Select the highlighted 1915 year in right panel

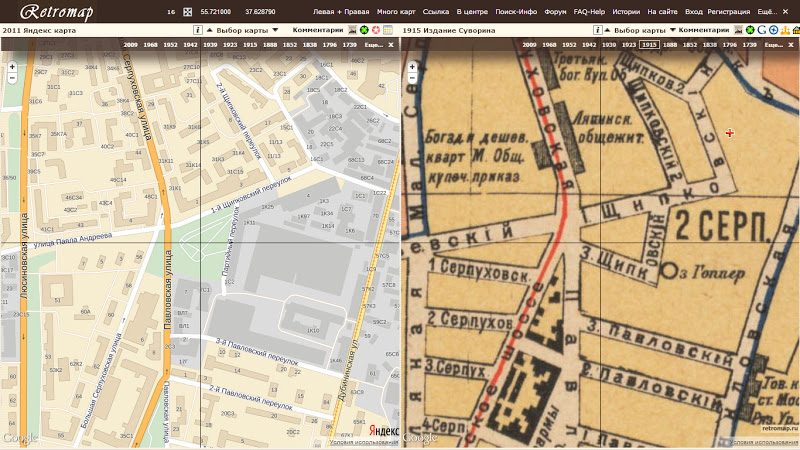click(x=649, y=45)
